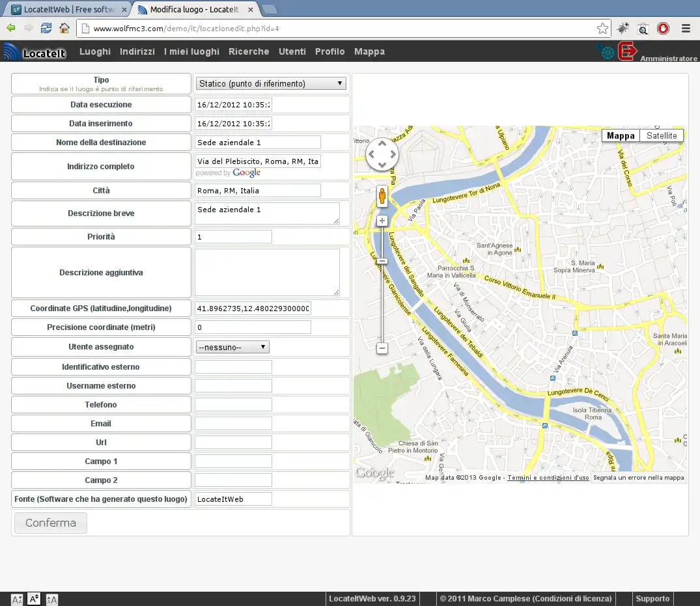Click the map pan navigation control

coord(382,155)
